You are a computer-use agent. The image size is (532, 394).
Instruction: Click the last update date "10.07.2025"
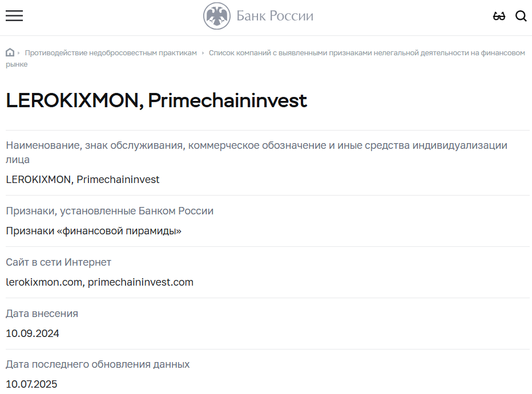(31, 384)
